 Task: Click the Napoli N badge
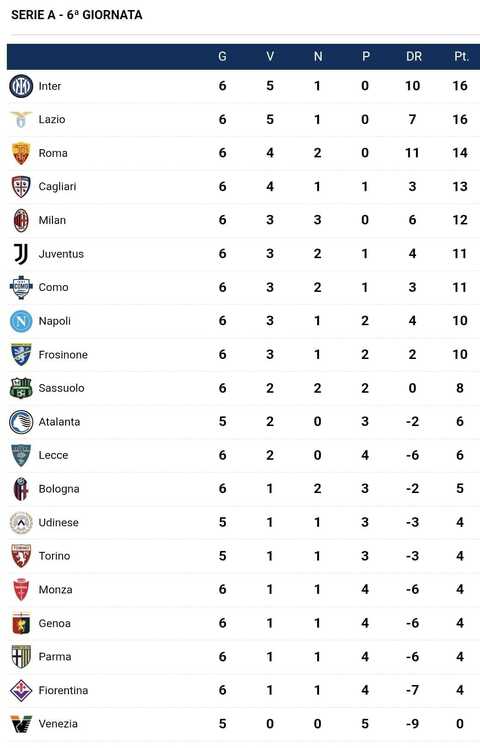click(21, 321)
